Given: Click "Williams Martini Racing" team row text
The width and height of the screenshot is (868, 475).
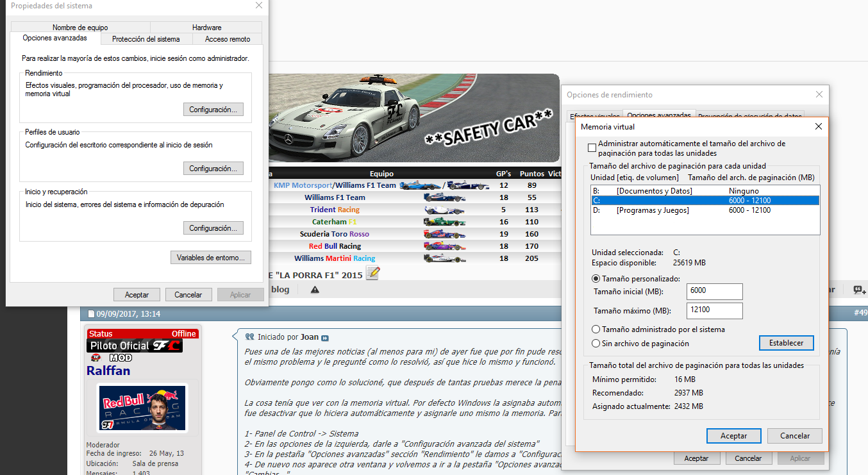Looking at the screenshot, I should tap(335, 258).
